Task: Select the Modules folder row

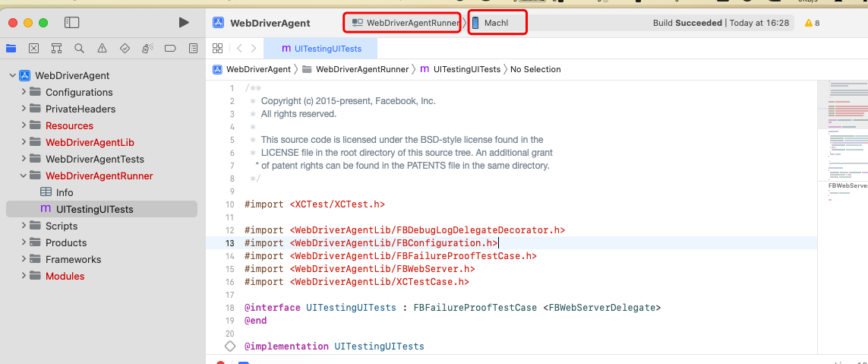Action: [x=102, y=276]
